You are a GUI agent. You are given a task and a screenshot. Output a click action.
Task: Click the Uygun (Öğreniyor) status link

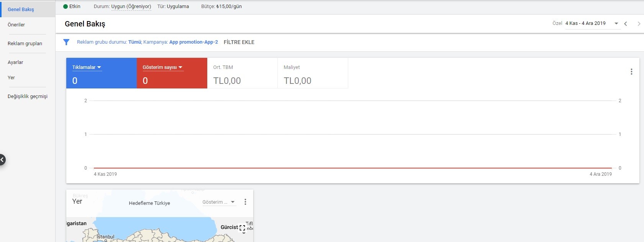point(131,7)
